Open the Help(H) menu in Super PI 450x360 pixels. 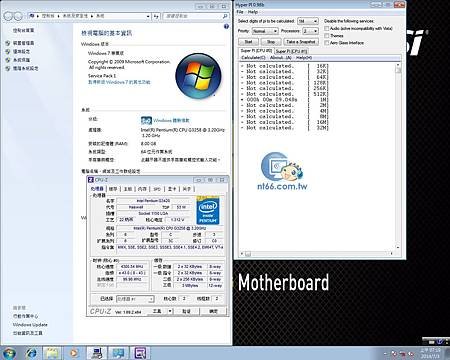tap(304, 58)
